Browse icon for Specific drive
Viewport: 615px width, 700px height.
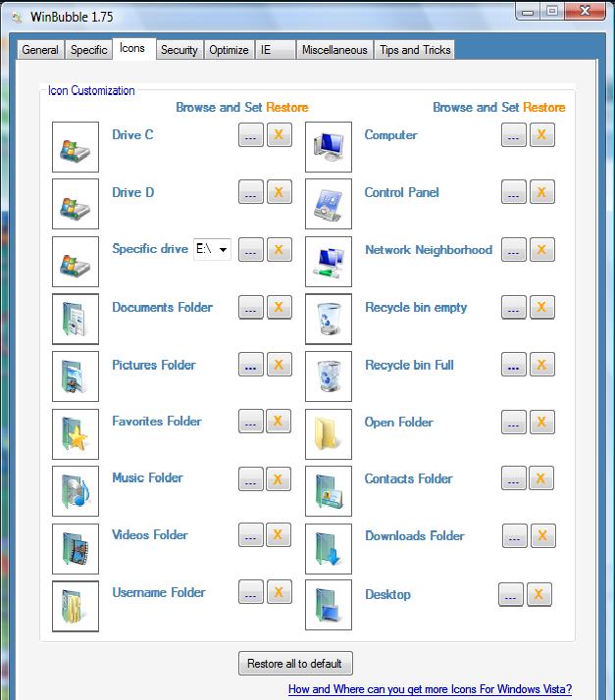point(250,249)
